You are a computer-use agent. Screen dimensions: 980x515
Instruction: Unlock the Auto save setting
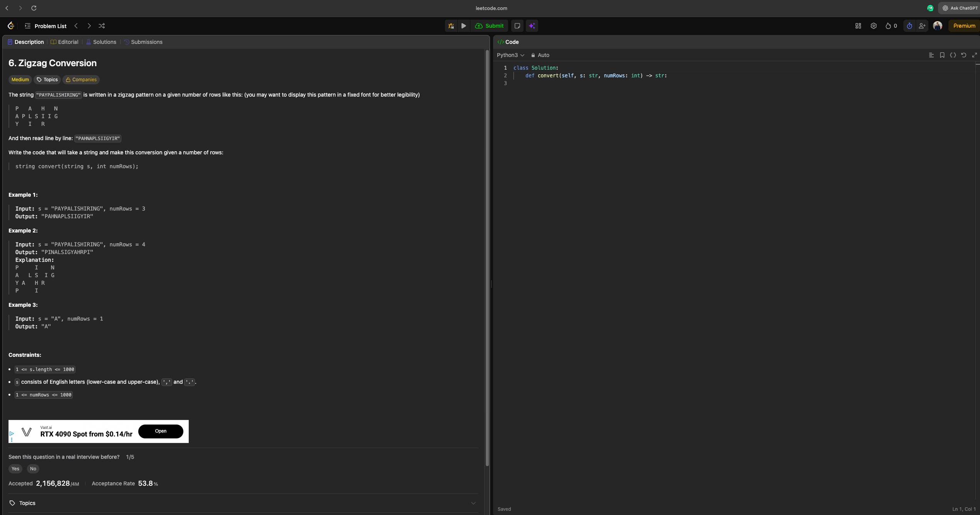534,55
